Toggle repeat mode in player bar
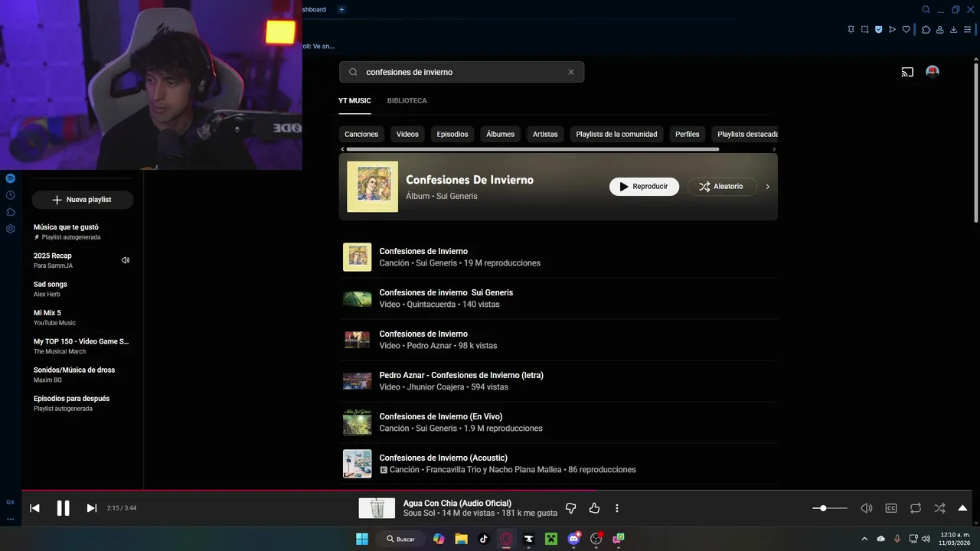This screenshot has height=551, width=980. (916, 508)
